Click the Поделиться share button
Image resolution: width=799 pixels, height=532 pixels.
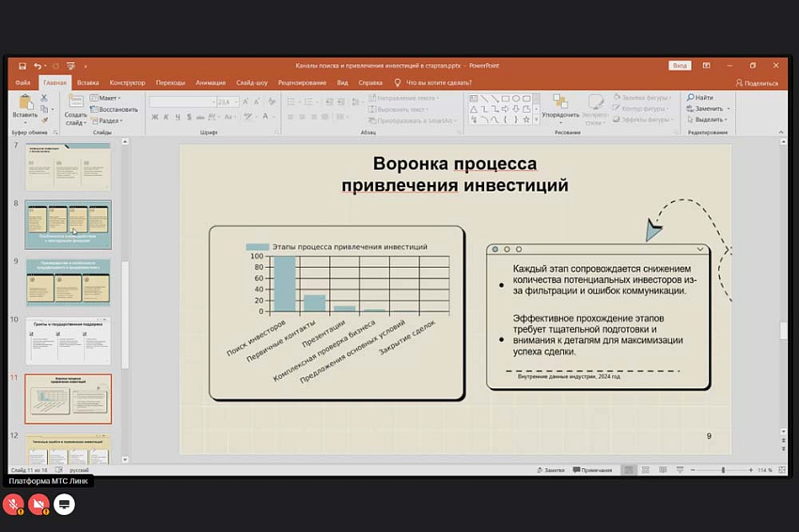point(757,83)
